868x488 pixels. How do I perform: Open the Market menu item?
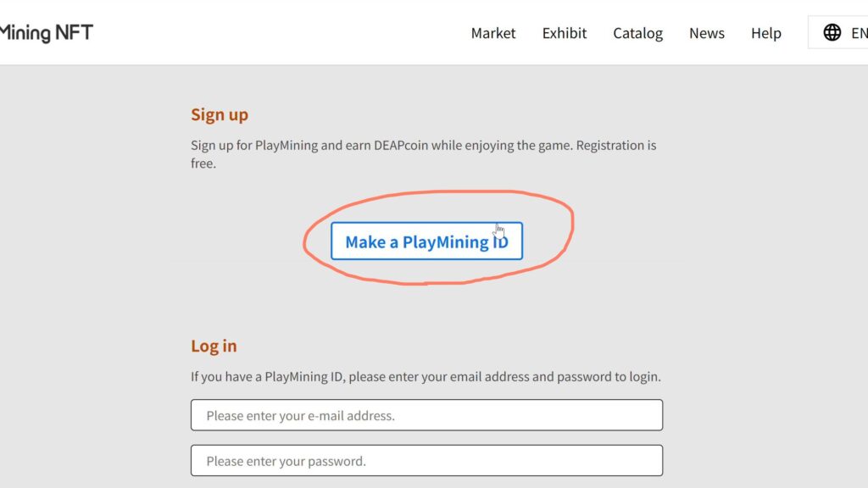493,33
